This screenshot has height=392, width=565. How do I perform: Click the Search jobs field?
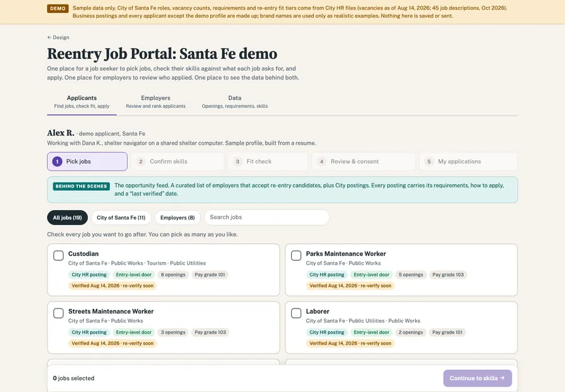[x=267, y=218]
